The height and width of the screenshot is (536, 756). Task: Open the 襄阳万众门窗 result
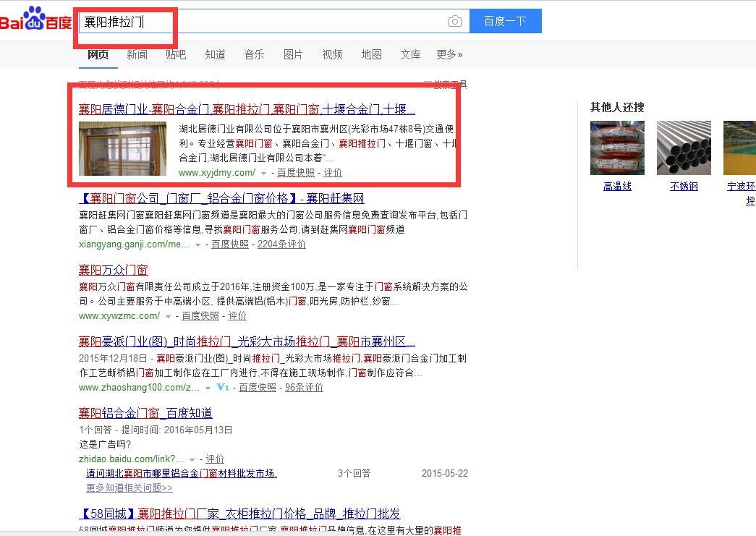click(x=114, y=270)
